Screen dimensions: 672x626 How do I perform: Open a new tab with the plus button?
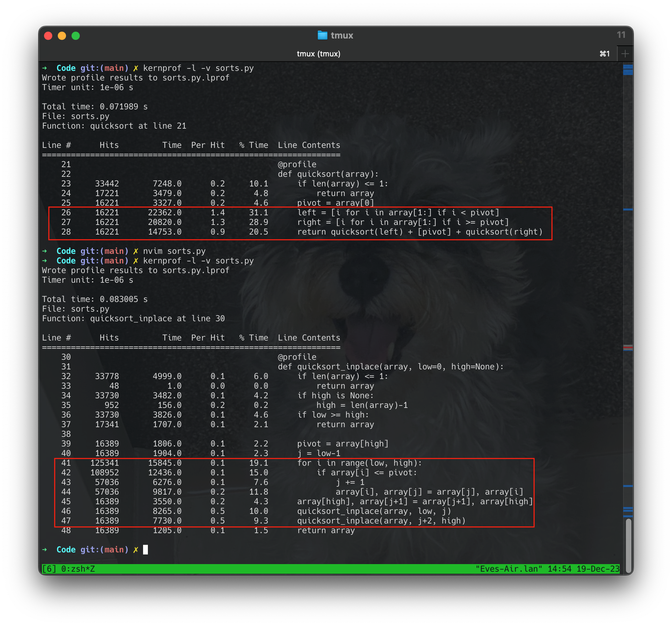point(626,54)
